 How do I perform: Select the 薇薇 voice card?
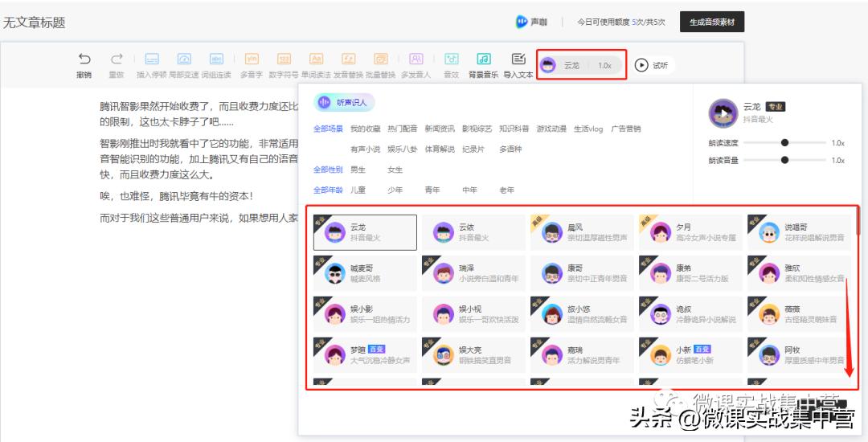pos(799,314)
